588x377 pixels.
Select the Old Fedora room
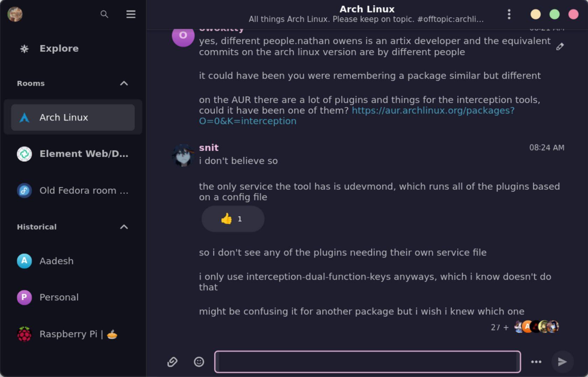tap(73, 191)
